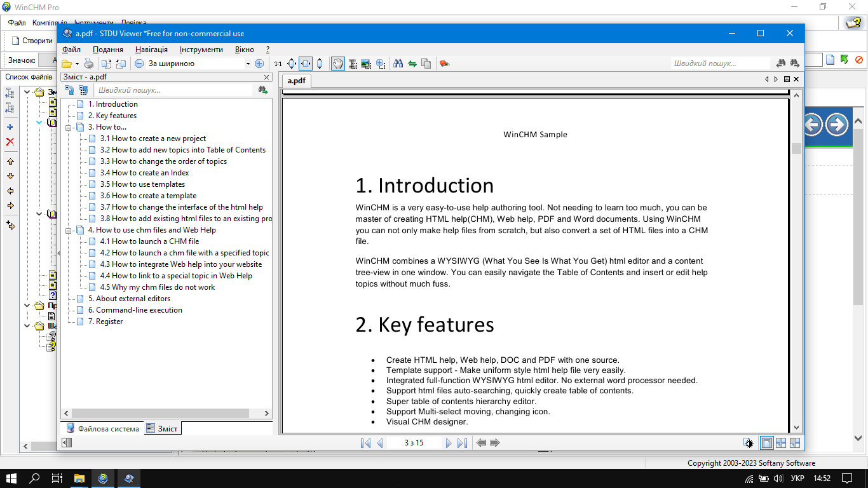Open the Файл menu in STDU Viewer
Screen dimensions: 868x488
click(x=71, y=50)
